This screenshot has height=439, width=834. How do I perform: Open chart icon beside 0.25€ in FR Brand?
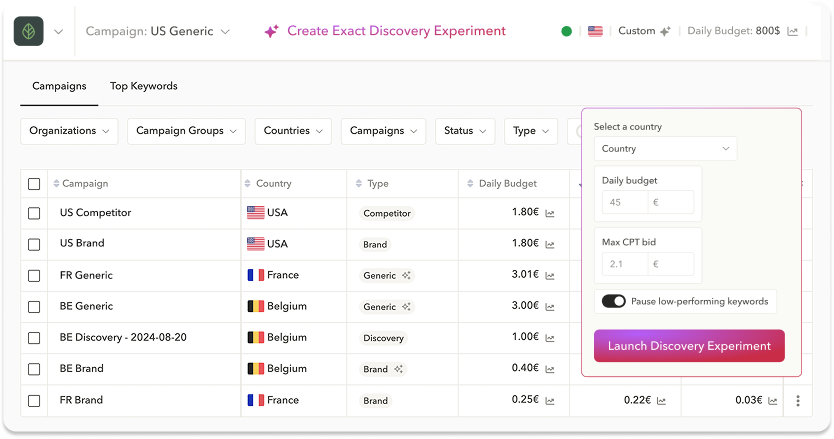550,401
